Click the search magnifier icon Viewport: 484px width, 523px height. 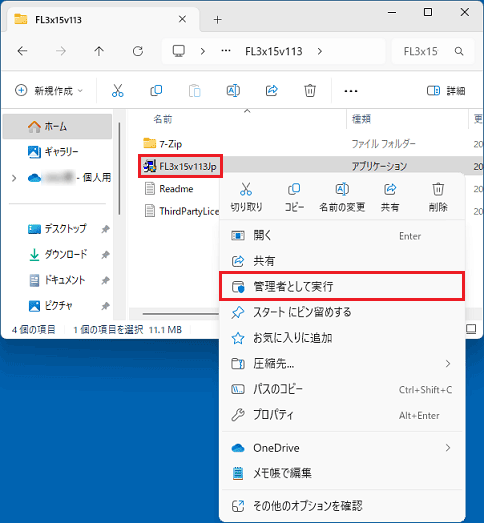click(x=459, y=51)
